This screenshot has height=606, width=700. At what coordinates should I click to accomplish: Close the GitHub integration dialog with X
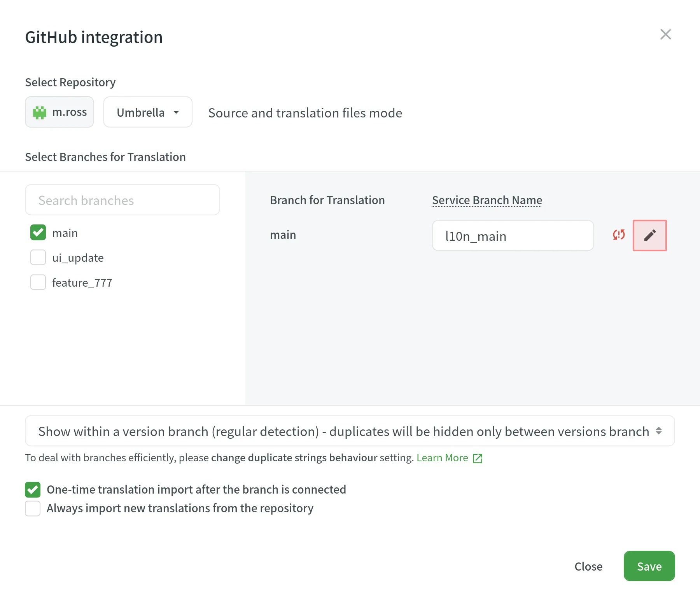[665, 34]
